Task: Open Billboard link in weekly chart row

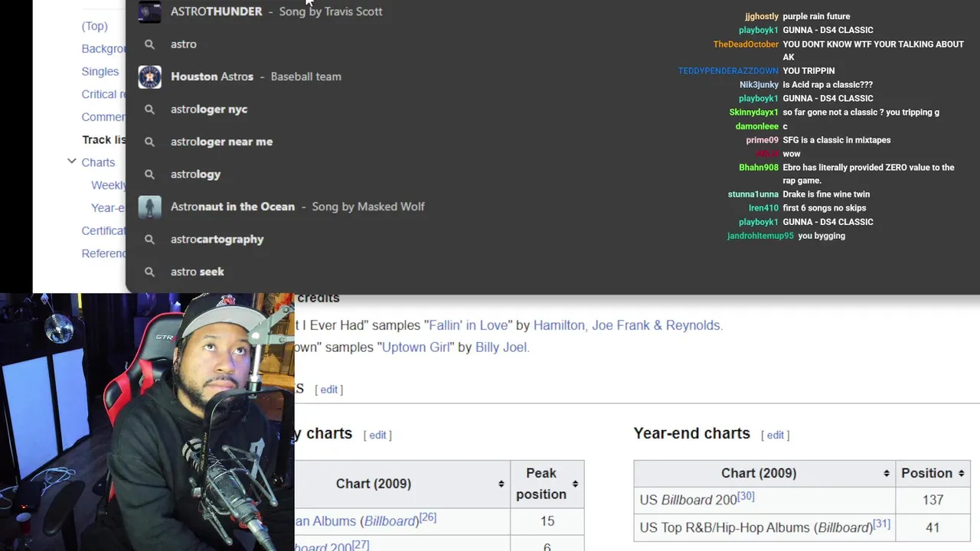Action: (390, 521)
